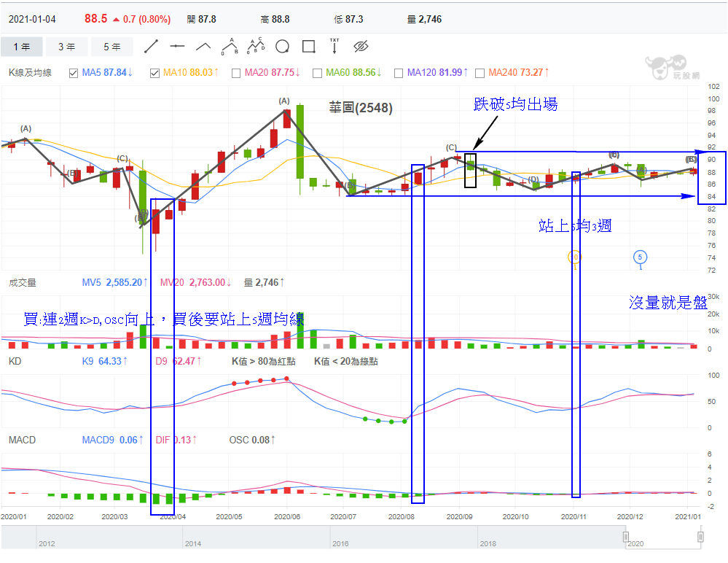Click the MACD9 0.06 value
This screenshot has height=563, width=728.
(x=112, y=440)
